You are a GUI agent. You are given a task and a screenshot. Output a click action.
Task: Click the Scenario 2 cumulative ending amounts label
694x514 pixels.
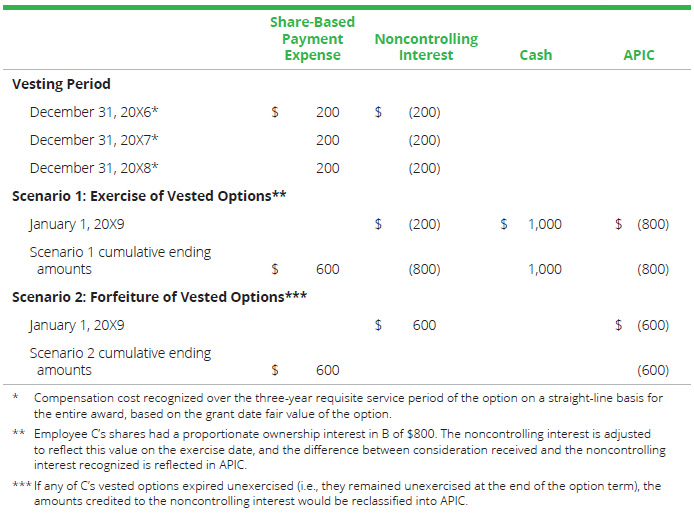point(120,361)
